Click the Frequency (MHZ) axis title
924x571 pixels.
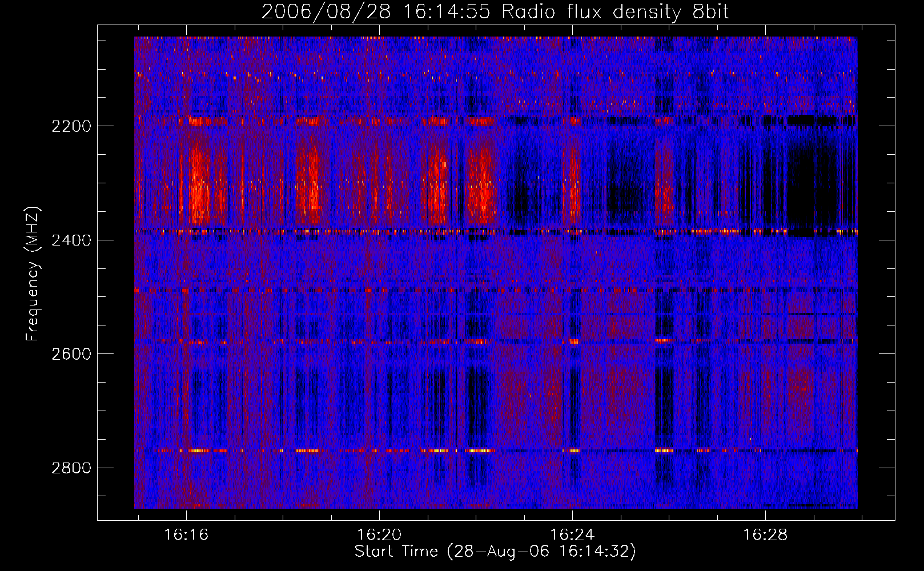(x=33, y=274)
